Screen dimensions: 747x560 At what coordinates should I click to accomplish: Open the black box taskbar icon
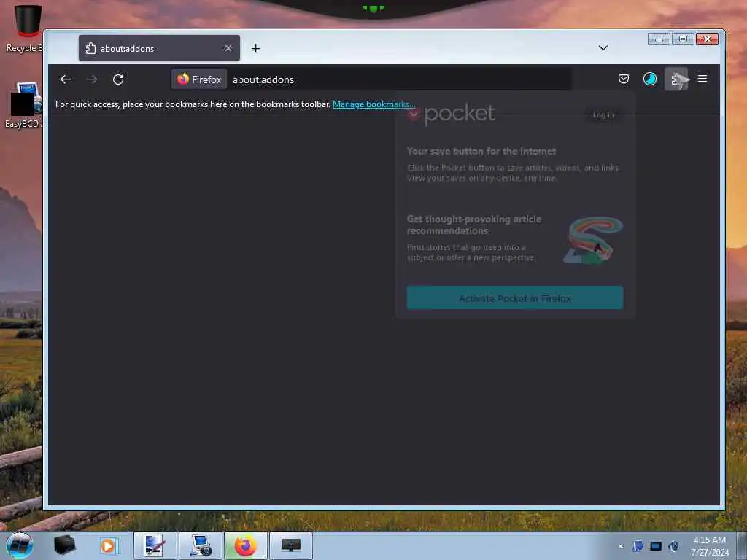coord(64,545)
